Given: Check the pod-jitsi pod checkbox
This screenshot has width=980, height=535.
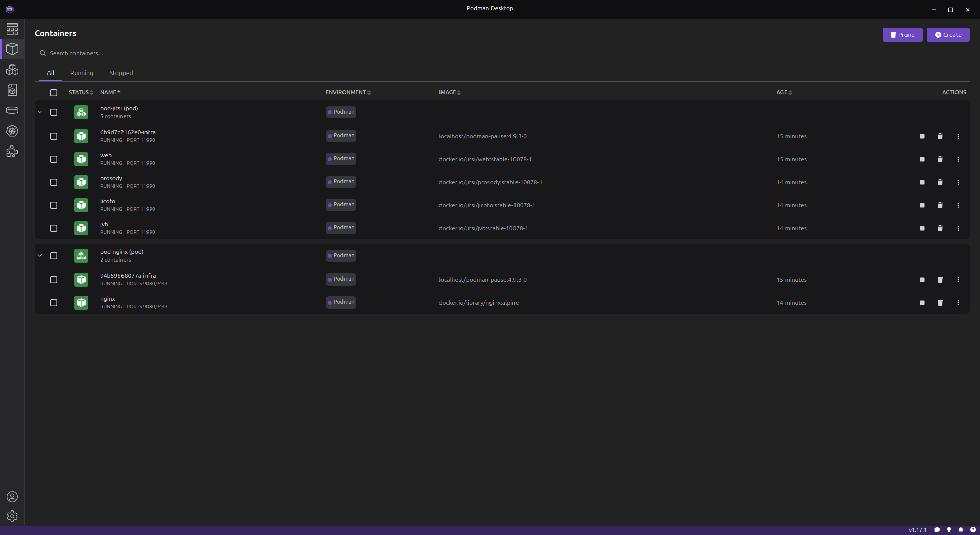Looking at the screenshot, I should [x=54, y=112].
